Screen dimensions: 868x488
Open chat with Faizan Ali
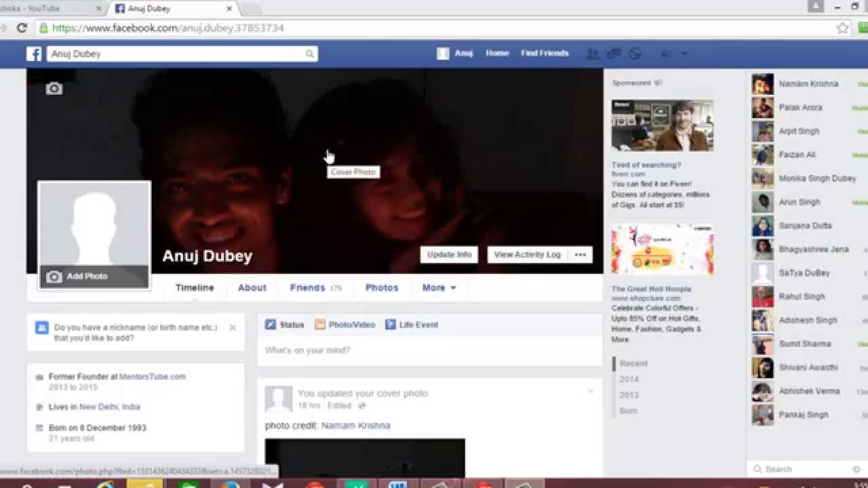(808, 155)
